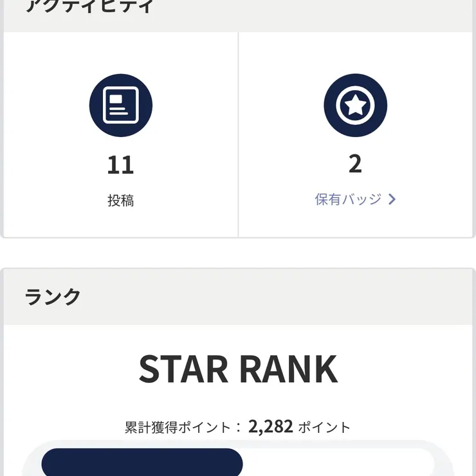Click the white star inside the badge circle

[355, 105]
